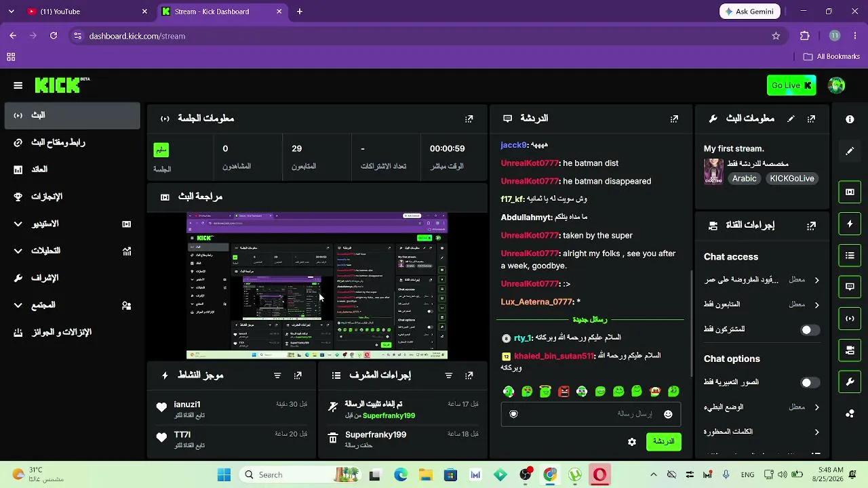
Task: Open chat settings gear icon
Action: click(632, 442)
